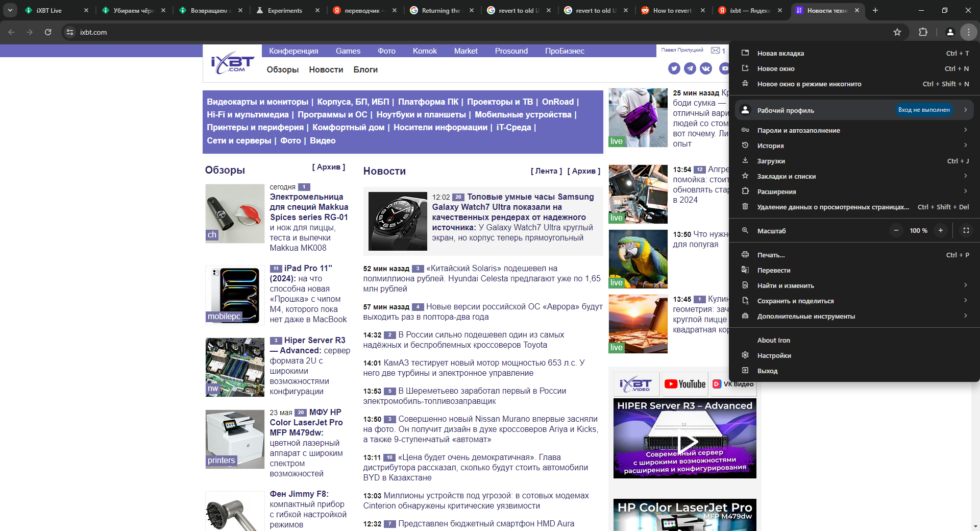Click the browser back arrow
The height and width of the screenshot is (531, 980).
pyautogui.click(x=11, y=32)
